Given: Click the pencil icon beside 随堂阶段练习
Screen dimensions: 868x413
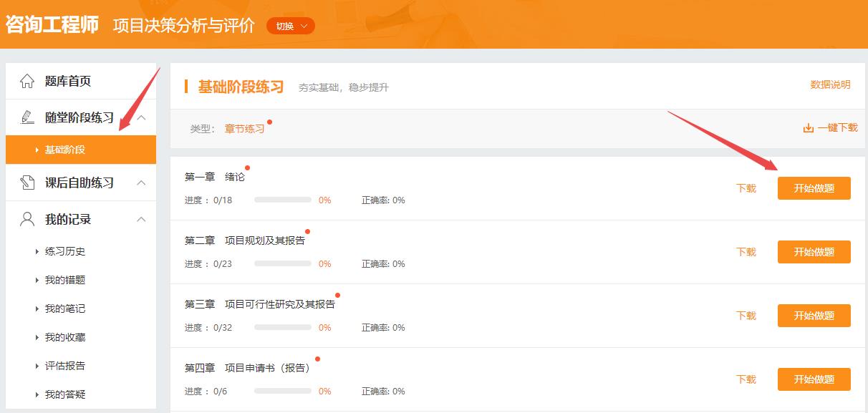Looking at the screenshot, I should point(27,117).
